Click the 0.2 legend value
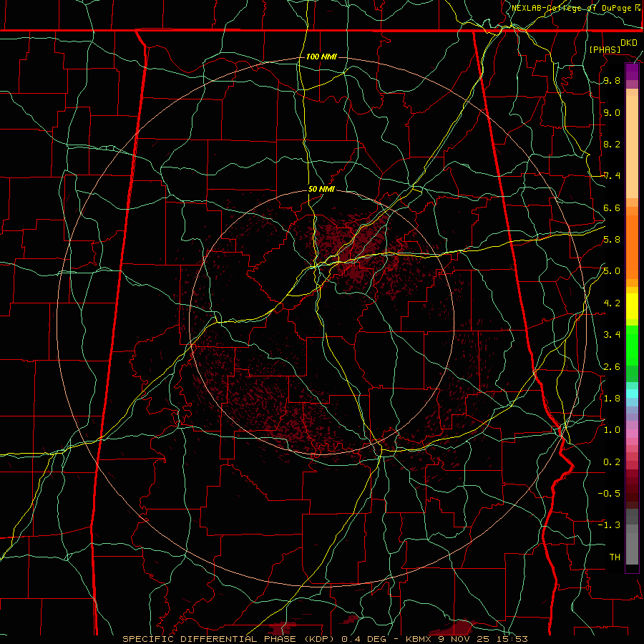Viewport: 644px width, 644px height. (x=612, y=462)
